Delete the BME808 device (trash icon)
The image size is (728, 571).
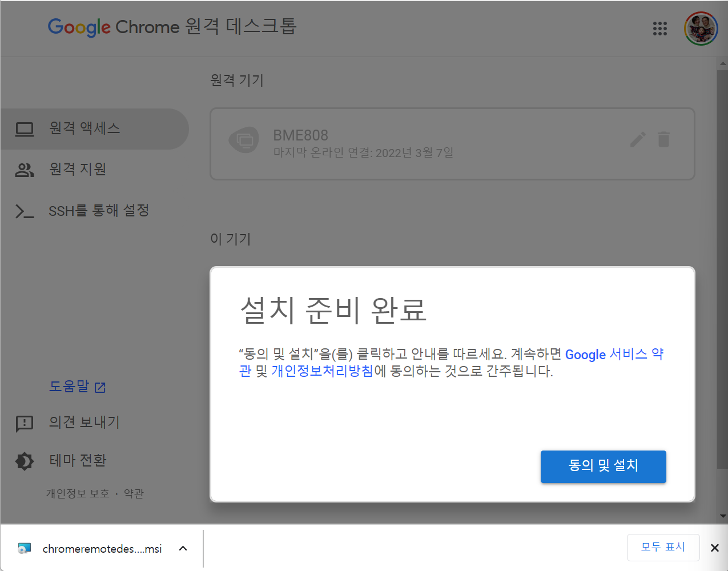click(663, 139)
